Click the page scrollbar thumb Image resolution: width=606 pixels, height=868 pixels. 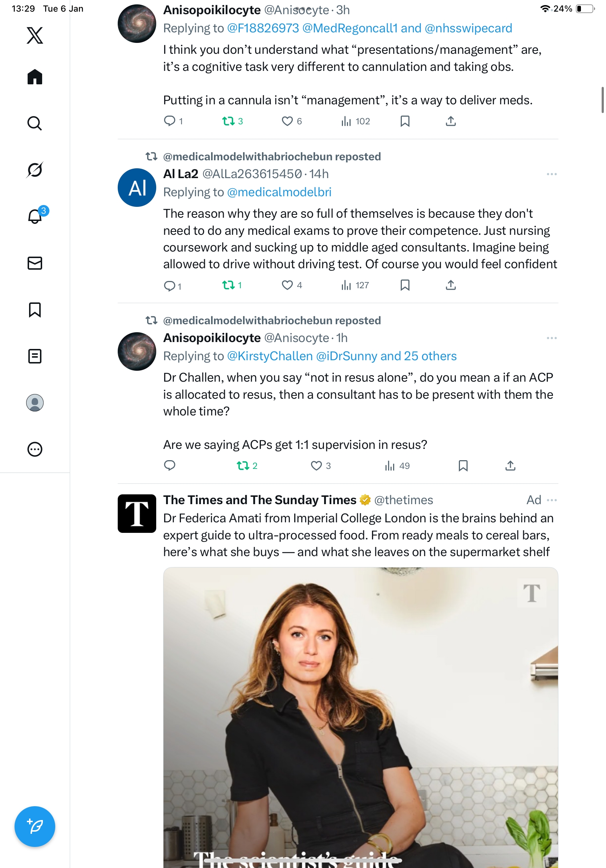tap(602, 100)
